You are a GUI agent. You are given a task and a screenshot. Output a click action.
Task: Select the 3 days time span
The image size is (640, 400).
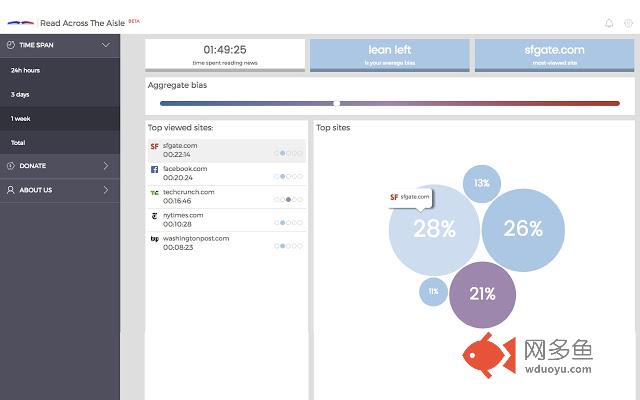(x=20, y=94)
